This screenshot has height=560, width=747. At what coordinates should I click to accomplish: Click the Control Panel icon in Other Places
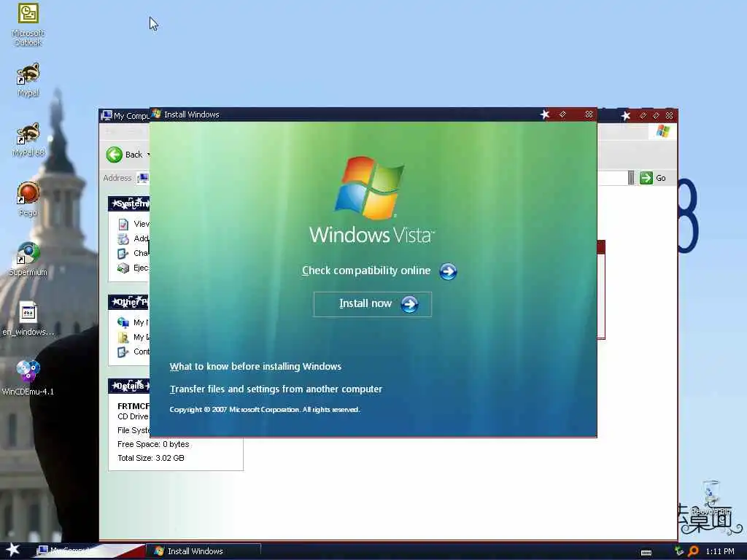click(123, 352)
